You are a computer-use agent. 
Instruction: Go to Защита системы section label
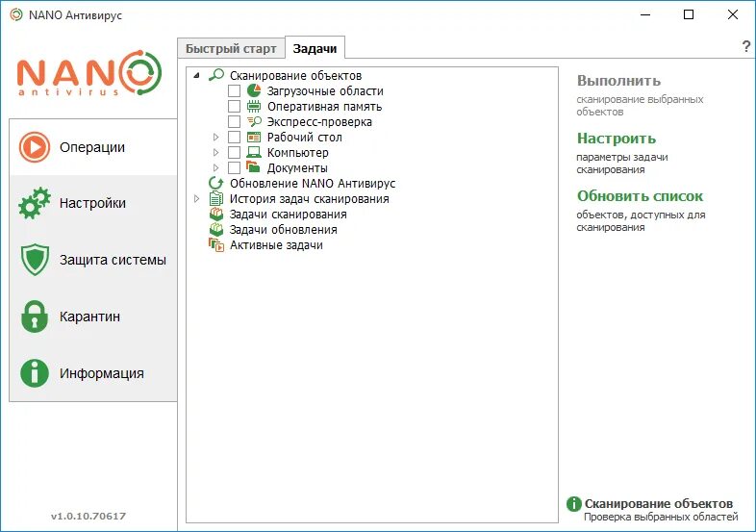(x=113, y=260)
